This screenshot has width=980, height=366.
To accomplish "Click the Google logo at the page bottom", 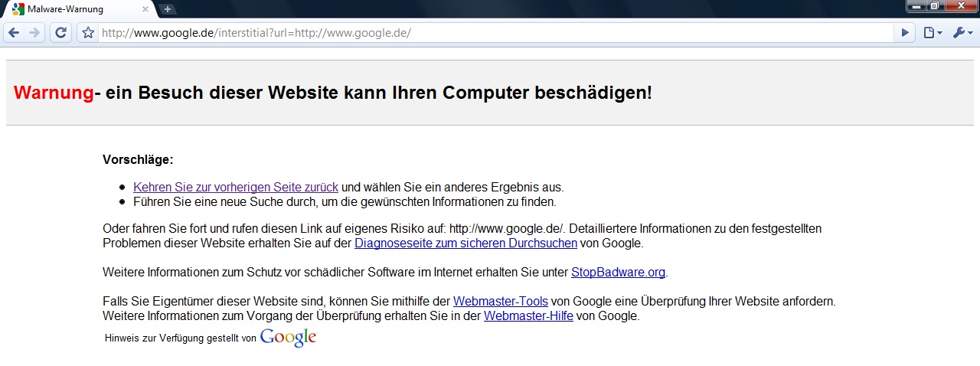I will [288, 338].
